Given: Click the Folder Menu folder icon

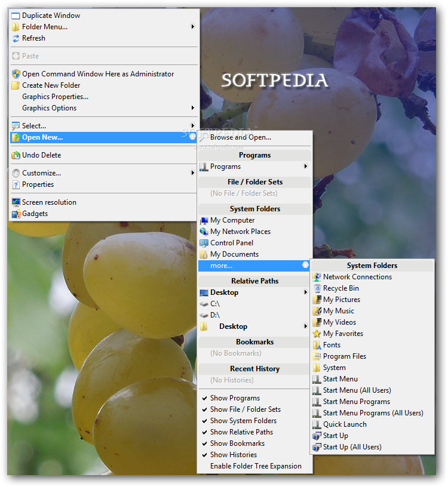Looking at the screenshot, I should pos(16,27).
